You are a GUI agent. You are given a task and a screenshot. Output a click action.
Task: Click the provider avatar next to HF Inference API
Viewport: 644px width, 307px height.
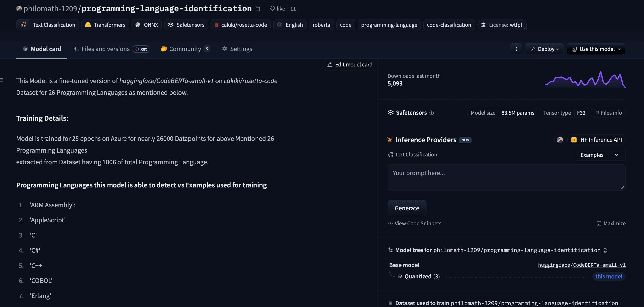pos(560,140)
